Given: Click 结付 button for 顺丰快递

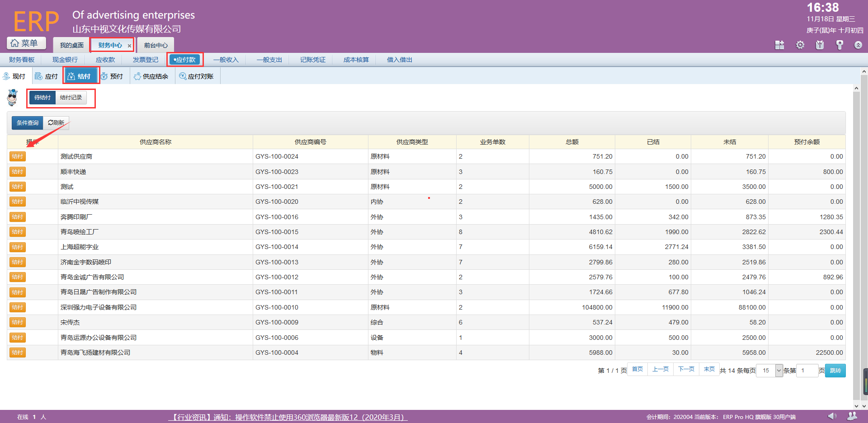Looking at the screenshot, I should pyautogui.click(x=18, y=172).
